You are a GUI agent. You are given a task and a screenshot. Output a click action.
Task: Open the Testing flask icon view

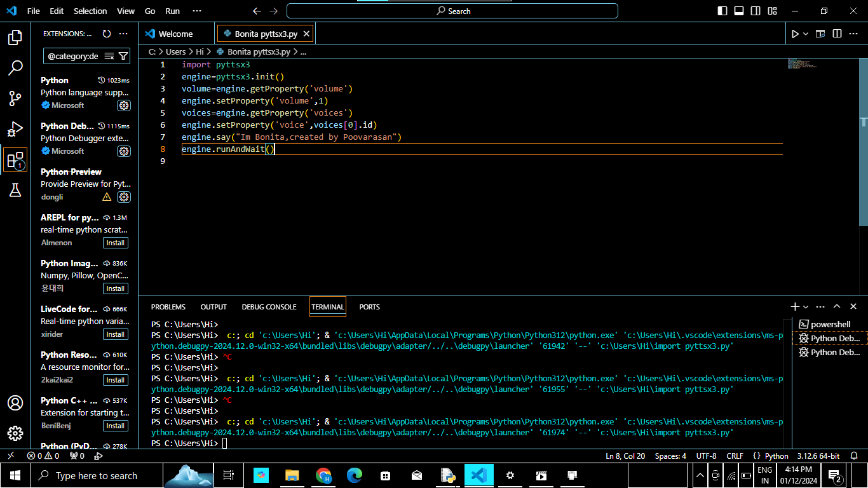(x=15, y=190)
